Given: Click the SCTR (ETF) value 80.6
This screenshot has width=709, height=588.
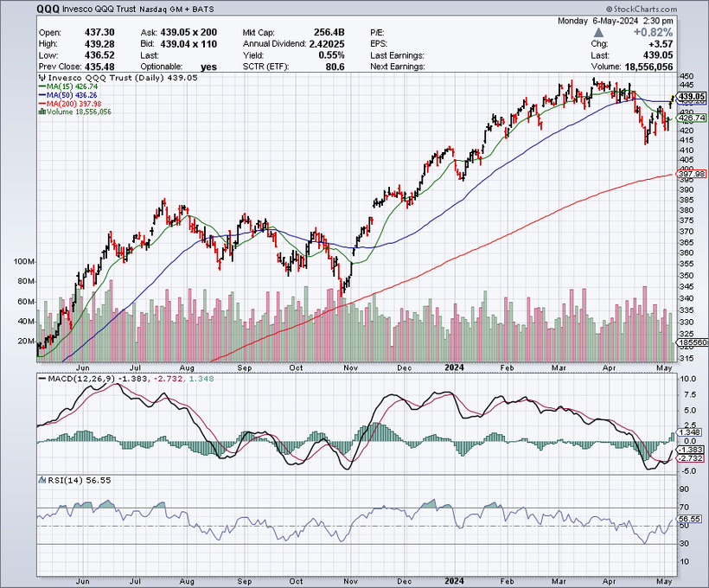Looking at the screenshot, I should [335, 67].
